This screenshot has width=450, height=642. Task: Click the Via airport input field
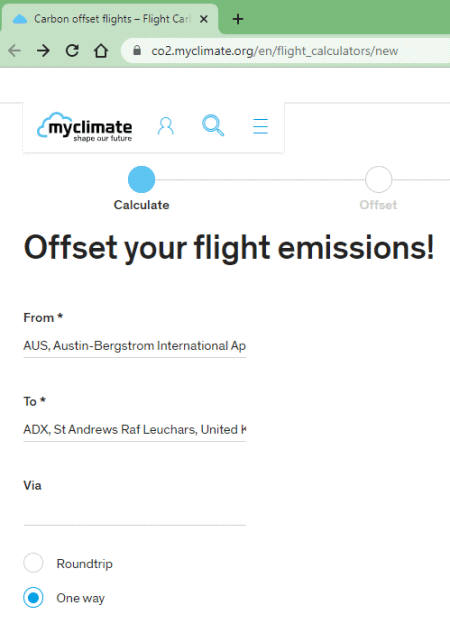[x=135, y=513]
